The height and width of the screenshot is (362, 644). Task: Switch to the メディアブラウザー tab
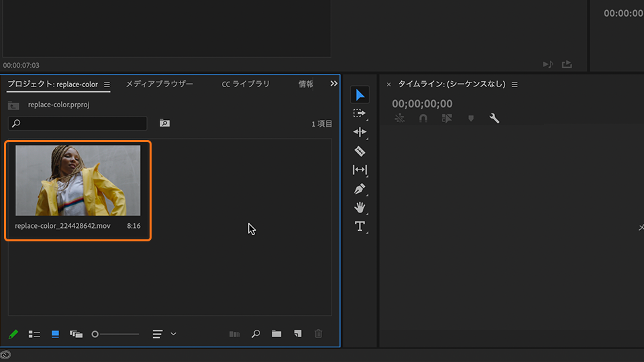pyautogui.click(x=159, y=84)
